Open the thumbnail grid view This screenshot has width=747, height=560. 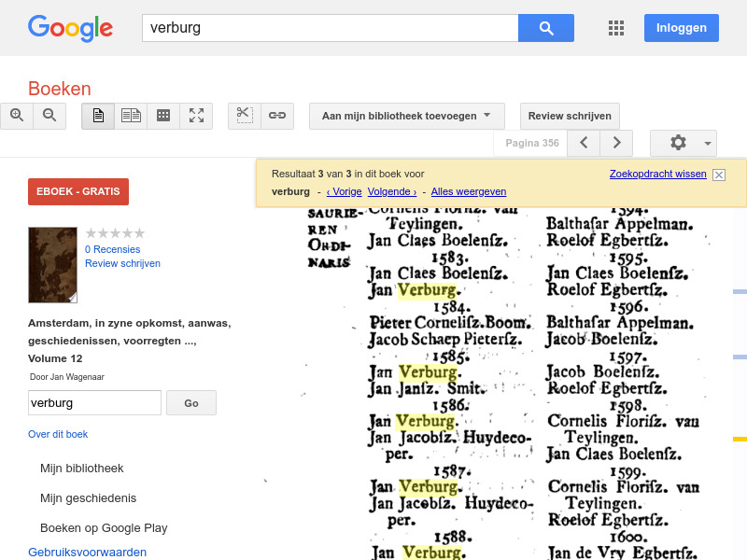pos(163,116)
